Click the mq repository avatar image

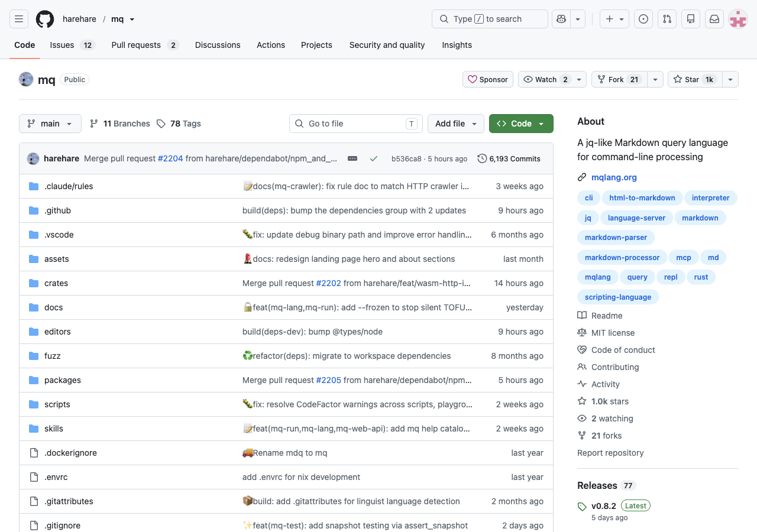coord(26,79)
